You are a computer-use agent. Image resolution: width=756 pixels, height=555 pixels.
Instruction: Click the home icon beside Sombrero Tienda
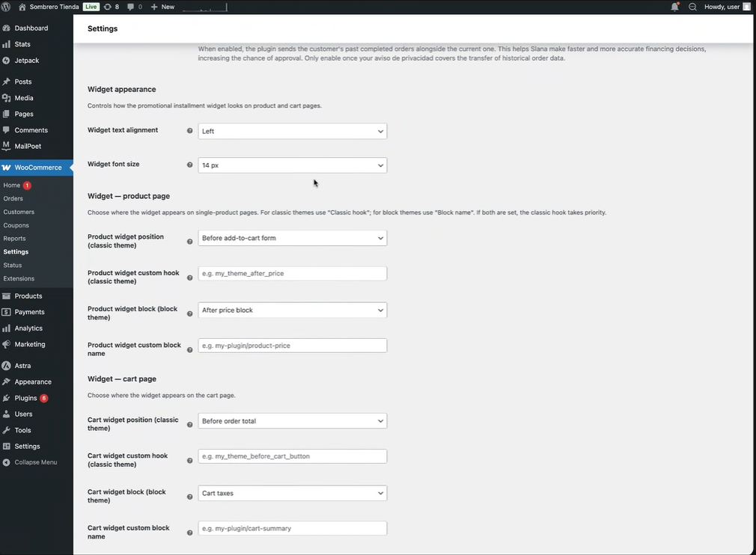click(x=22, y=7)
